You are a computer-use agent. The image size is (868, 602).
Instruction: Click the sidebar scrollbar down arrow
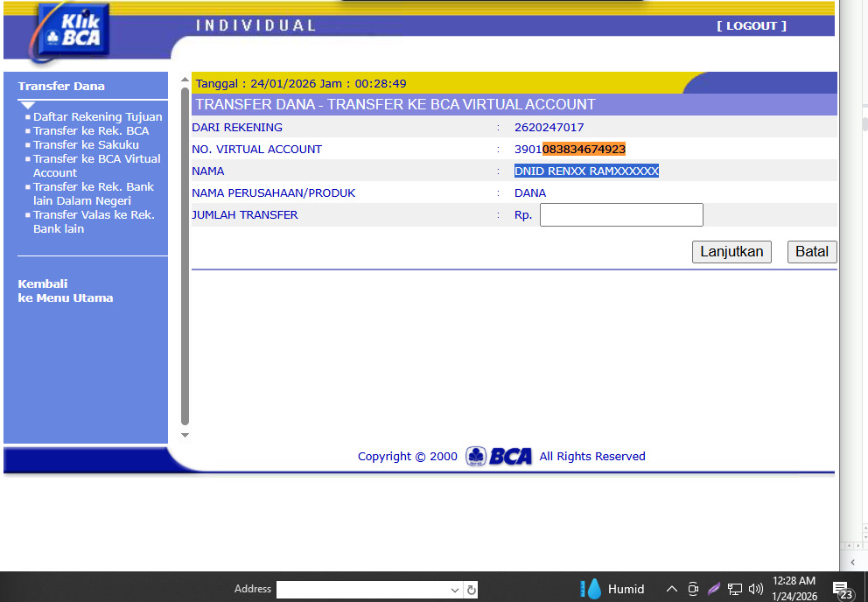click(185, 435)
